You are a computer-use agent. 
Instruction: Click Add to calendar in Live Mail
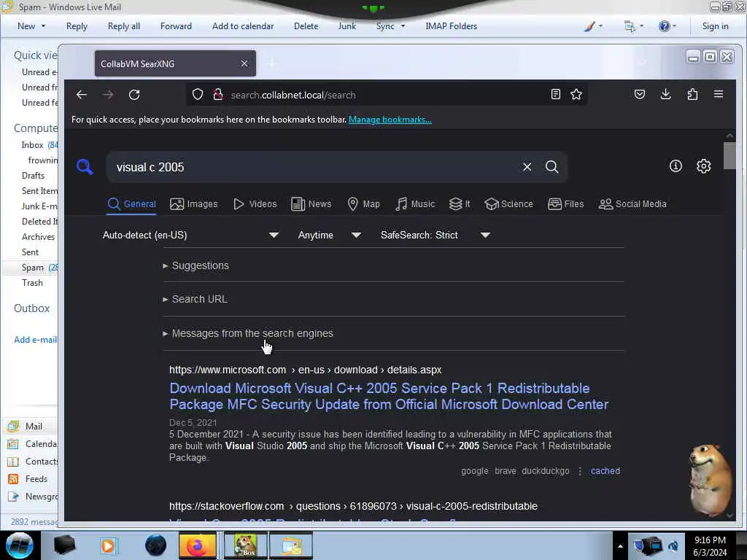tap(243, 26)
